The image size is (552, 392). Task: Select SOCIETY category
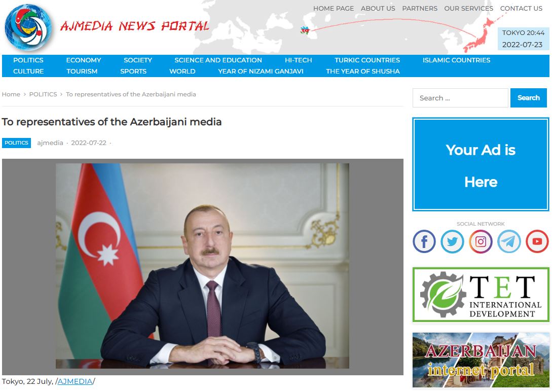click(138, 60)
